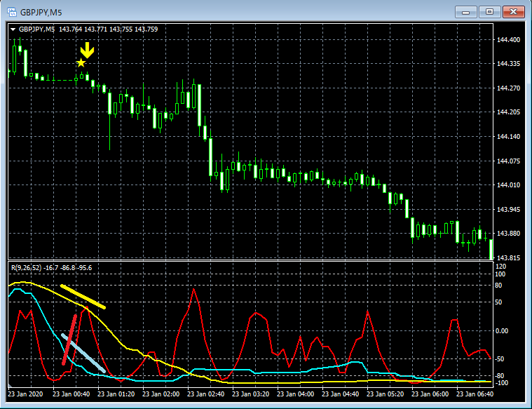Click the 144.400 price scale level
This screenshot has width=532, height=409.
tap(507, 40)
